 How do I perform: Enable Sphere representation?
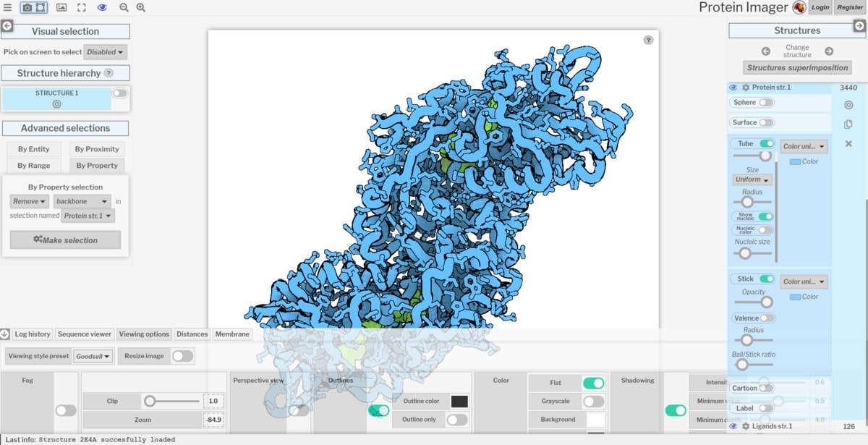tap(765, 103)
